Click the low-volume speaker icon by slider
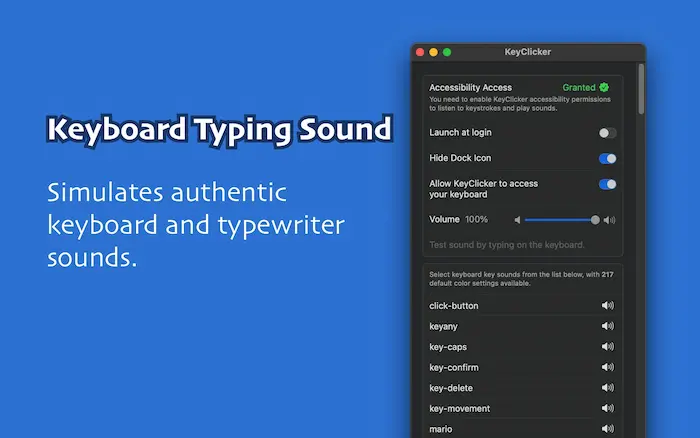 tap(518, 220)
